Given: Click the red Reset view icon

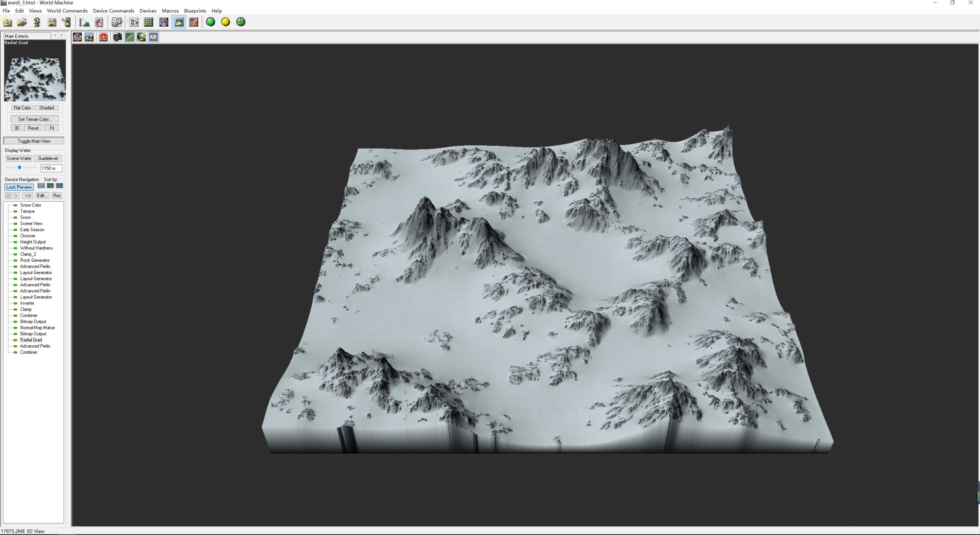Looking at the screenshot, I should (103, 37).
